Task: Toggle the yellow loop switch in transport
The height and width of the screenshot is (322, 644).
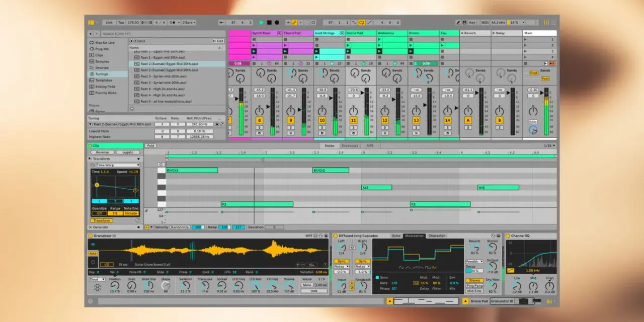Action: 362,23
